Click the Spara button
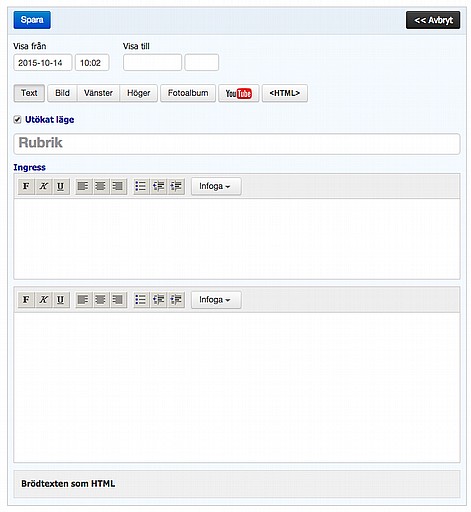 point(32,20)
